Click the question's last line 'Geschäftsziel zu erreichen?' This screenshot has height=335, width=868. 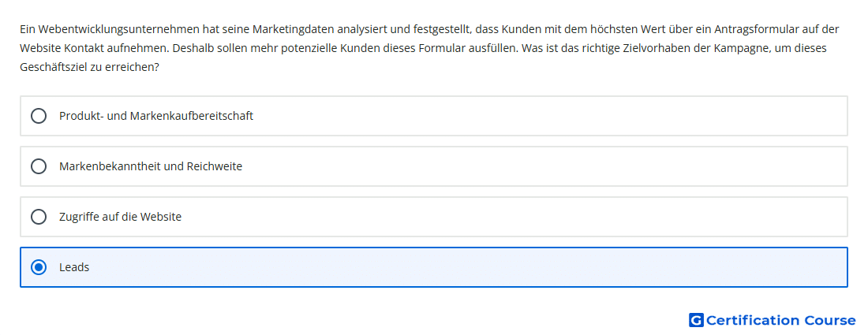coord(89,67)
